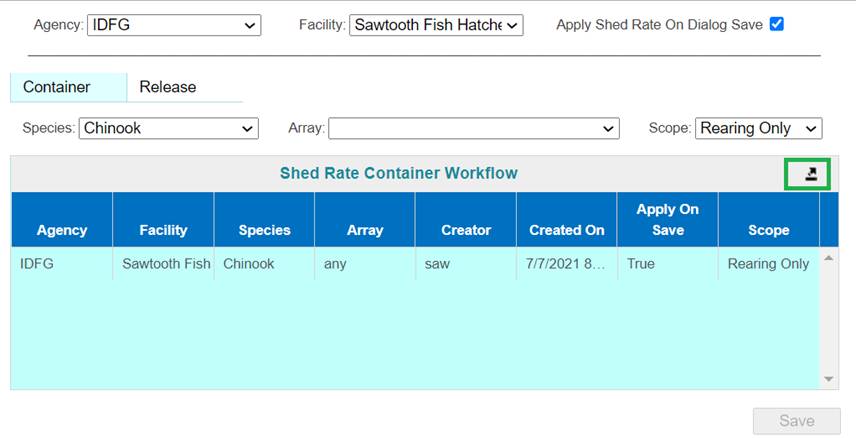The width and height of the screenshot is (856, 438).
Task: Select the Sawtooth Fish cell in the row
Action: pyautogui.click(x=166, y=264)
